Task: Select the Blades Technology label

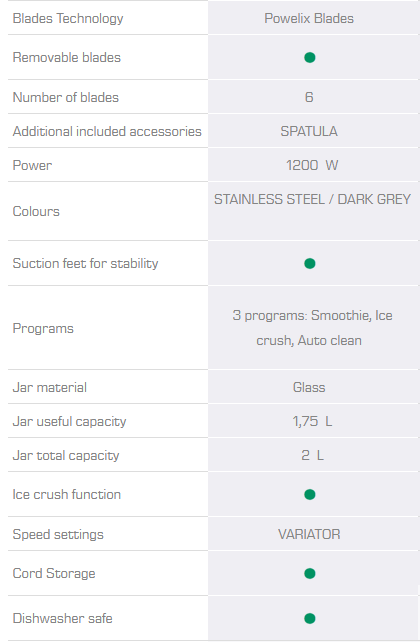Action: coord(68,18)
